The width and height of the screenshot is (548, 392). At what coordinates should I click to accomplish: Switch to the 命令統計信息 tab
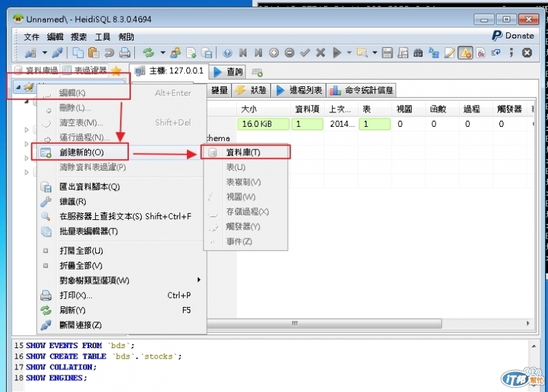pyautogui.click(x=362, y=90)
